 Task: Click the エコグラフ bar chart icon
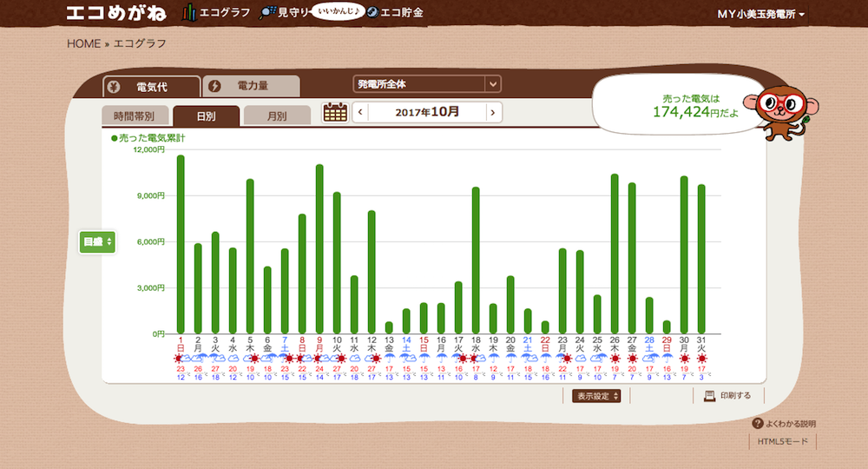pos(189,13)
